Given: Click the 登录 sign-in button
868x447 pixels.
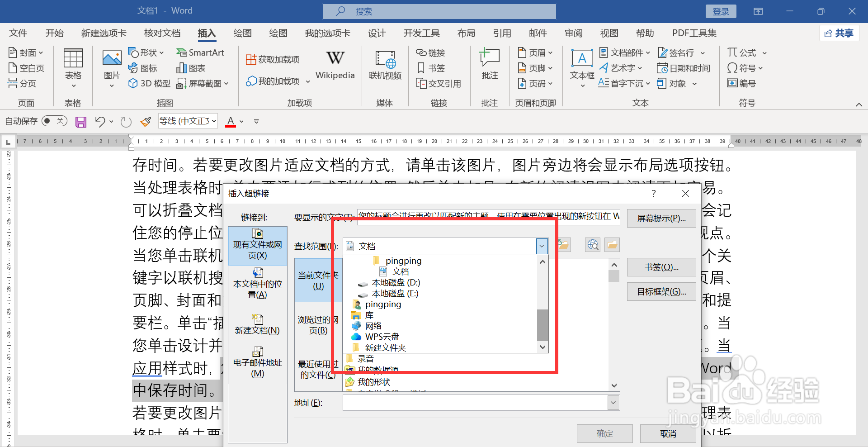Looking at the screenshot, I should [721, 11].
